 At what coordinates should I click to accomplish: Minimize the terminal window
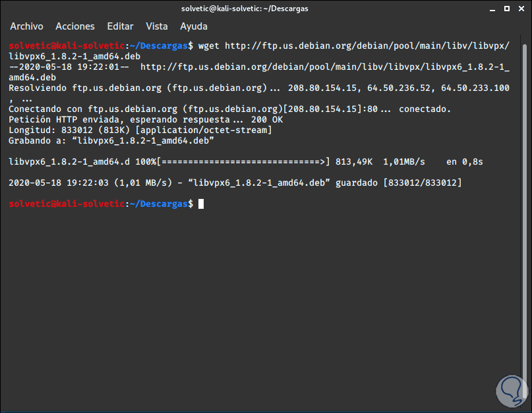490,8
